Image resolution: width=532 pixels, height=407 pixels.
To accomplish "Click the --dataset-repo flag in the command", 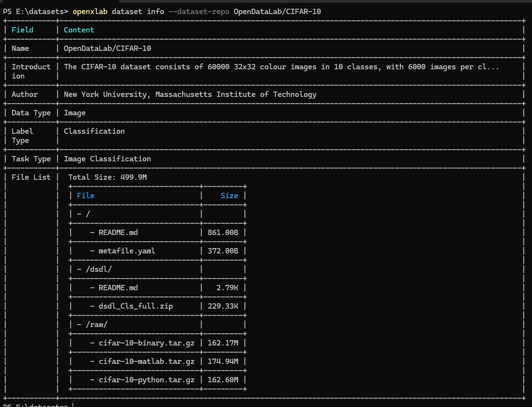I will (x=198, y=12).
